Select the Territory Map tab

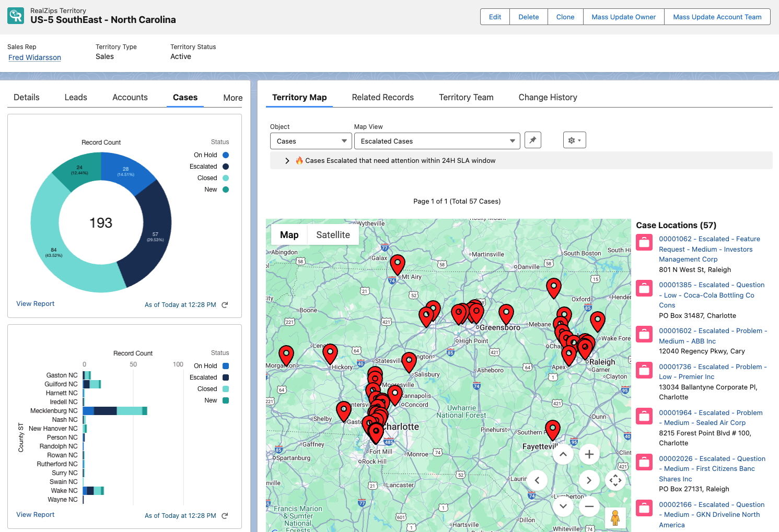point(299,97)
